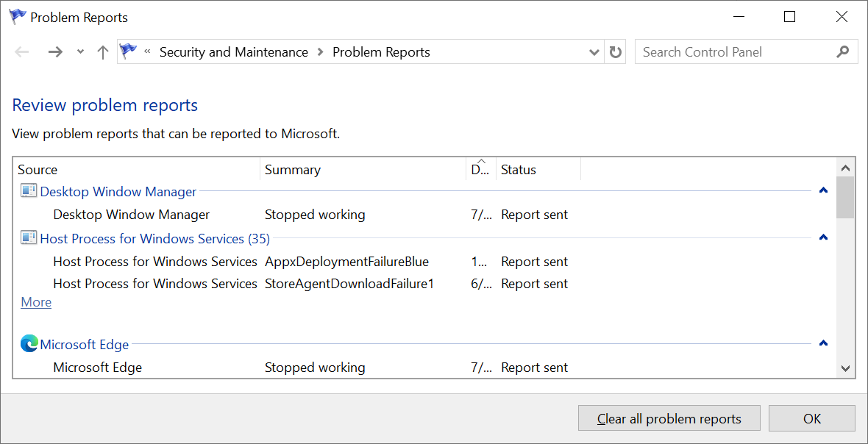Click the Up one level arrow
This screenshot has height=444, width=868.
(x=103, y=52)
